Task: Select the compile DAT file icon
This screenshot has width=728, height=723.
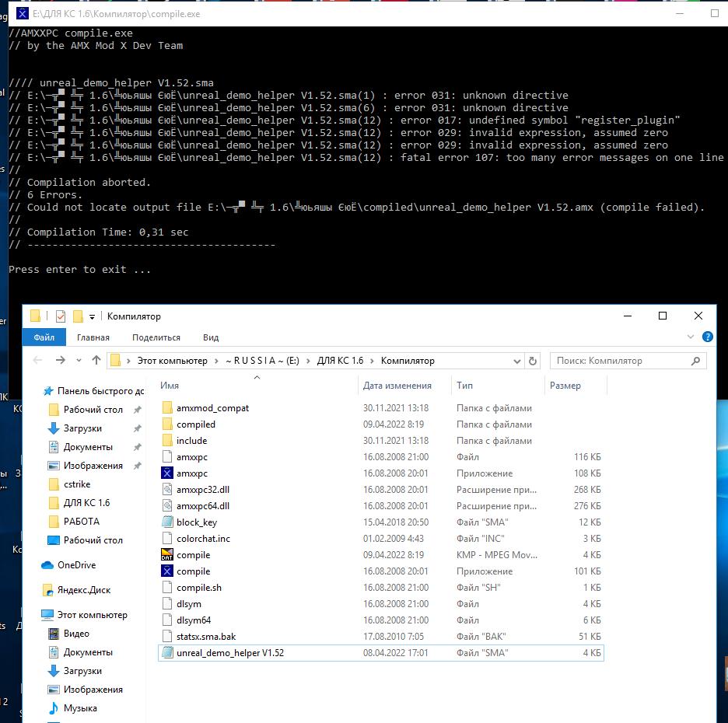Action: tap(167, 554)
